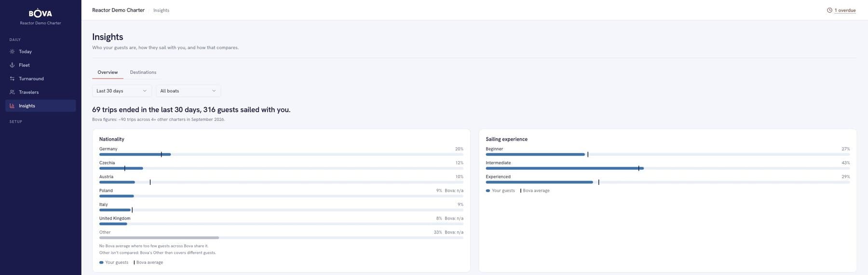This screenshot has width=868, height=275.
Task: Click the Poland label
Action: tap(106, 190)
